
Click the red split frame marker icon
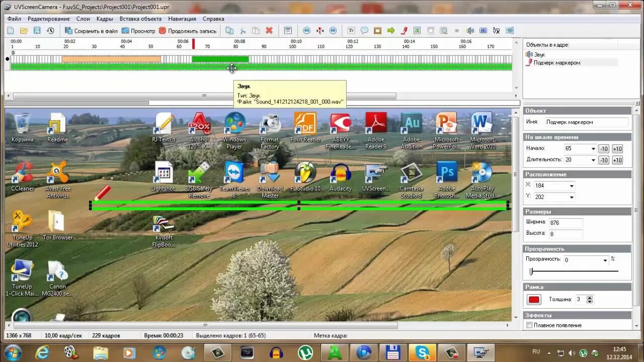coord(319,31)
